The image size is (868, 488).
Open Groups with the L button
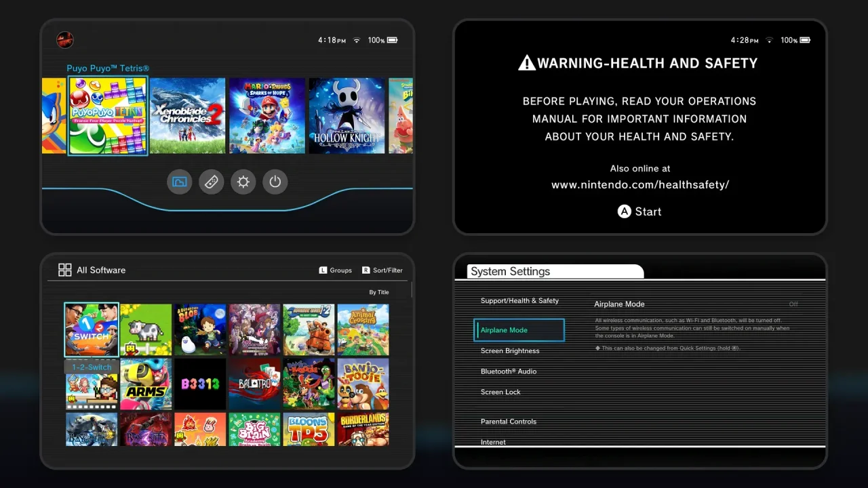335,270
